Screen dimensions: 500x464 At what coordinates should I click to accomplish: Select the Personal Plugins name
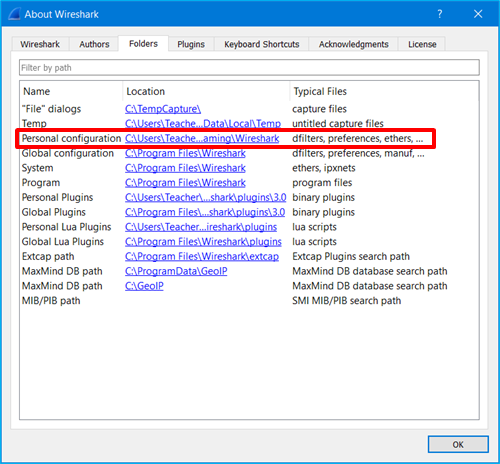click(57, 197)
